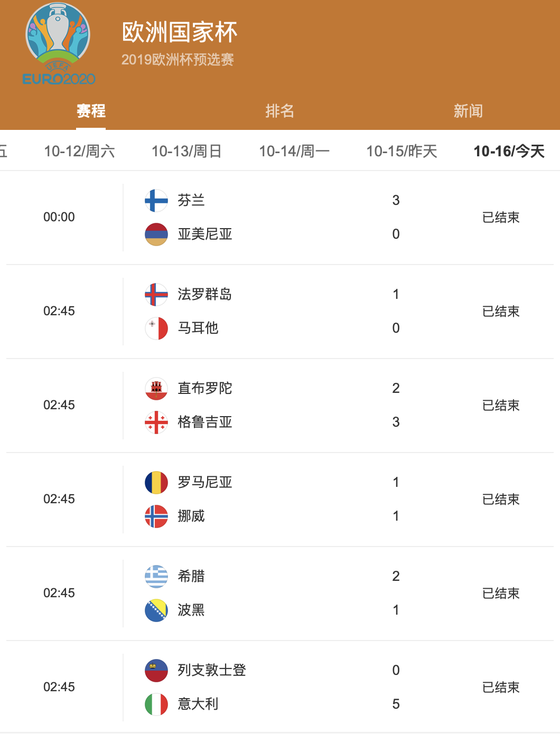Switch to 10-15/昨天 matches
The width and height of the screenshot is (560, 734).
pos(401,151)
